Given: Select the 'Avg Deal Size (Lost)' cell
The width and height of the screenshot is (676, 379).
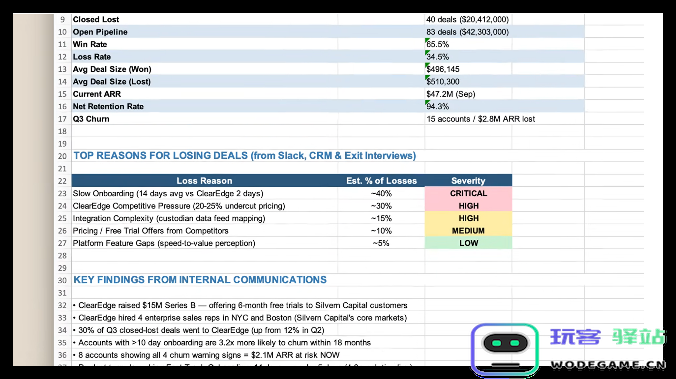Looking at the screenshot, I should pyautogui.click(x=204, y=81).
